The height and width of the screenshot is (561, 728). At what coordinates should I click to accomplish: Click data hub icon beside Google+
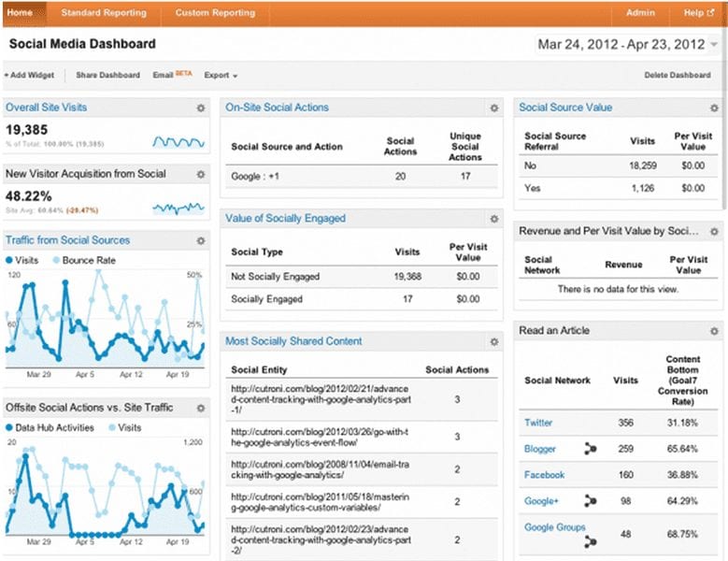click(x=590, y=500)
